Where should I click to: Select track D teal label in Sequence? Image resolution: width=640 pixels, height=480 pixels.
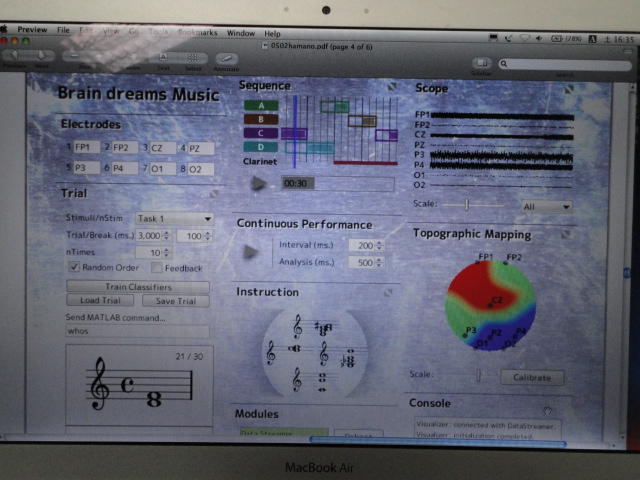pyautogui.click(x=261, y=147)
